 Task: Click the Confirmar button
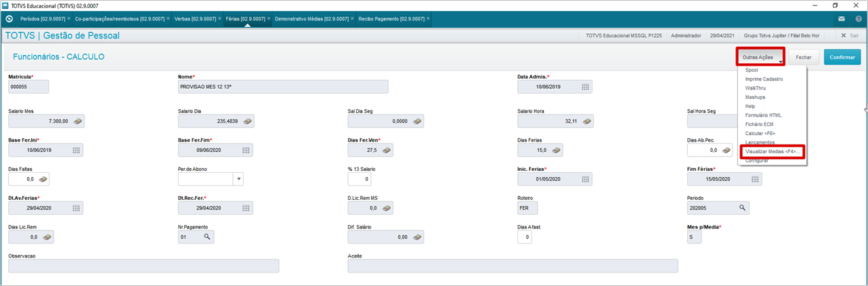coord(842,58)
